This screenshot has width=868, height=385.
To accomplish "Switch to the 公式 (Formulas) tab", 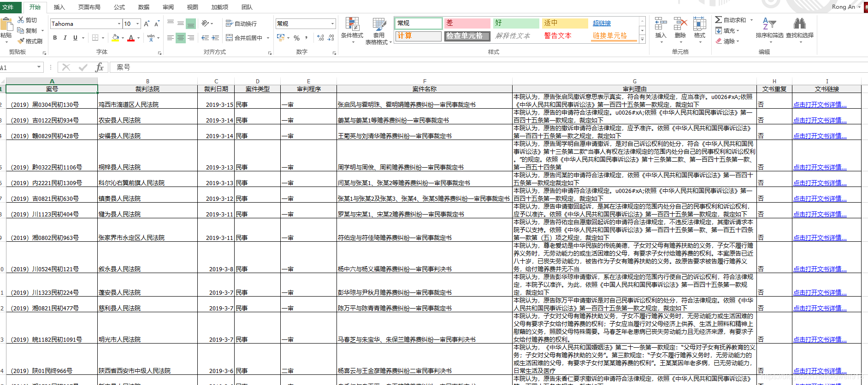I will pos(119,7).
